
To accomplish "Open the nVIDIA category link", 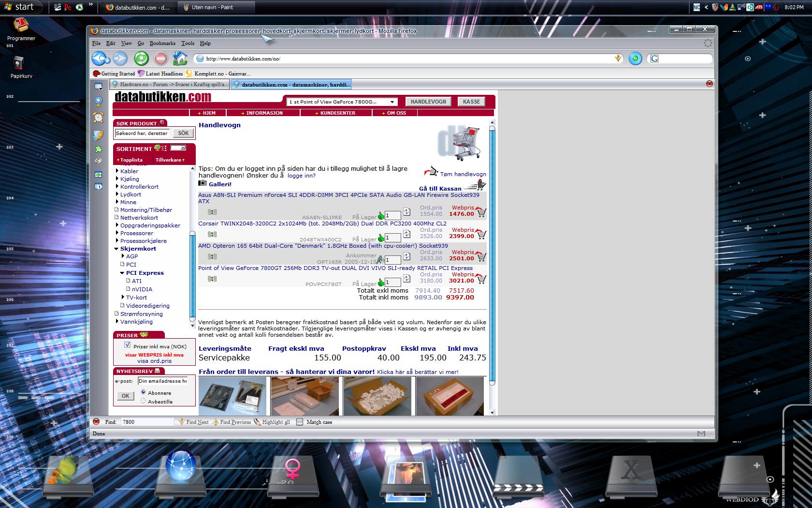I will pos(142,289).
